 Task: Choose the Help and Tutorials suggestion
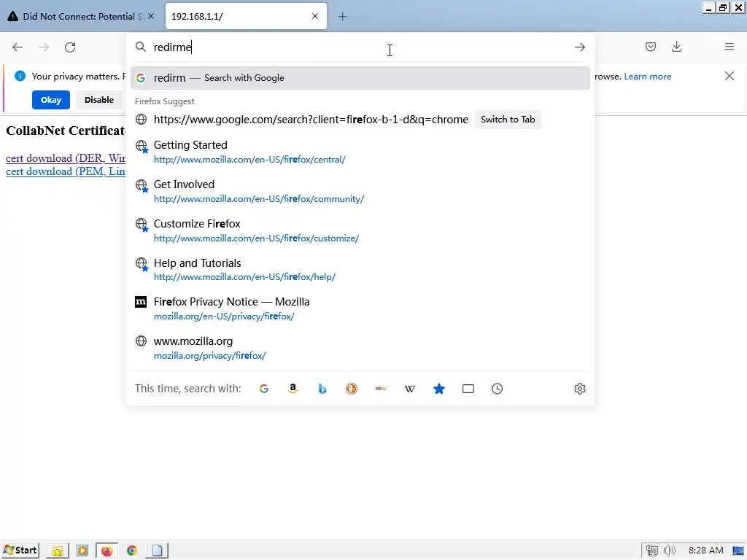click(x=360, y=270)
